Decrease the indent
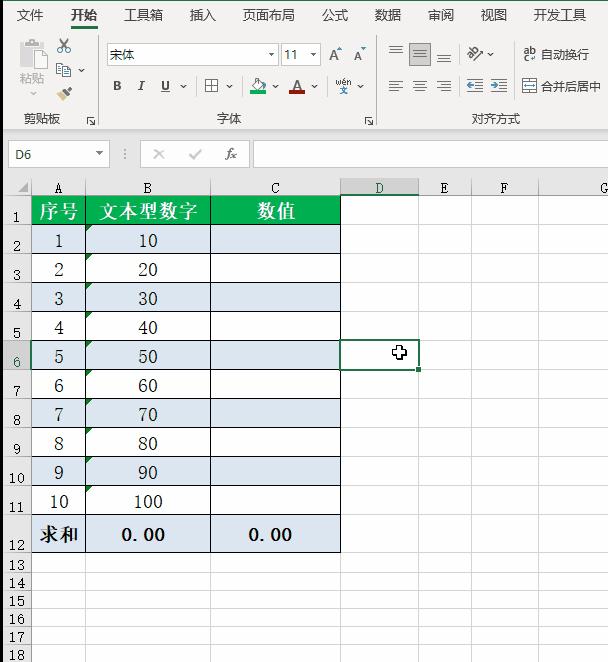Image resolution: width=608 pixels, height=662 pixels. coord(475,86)
